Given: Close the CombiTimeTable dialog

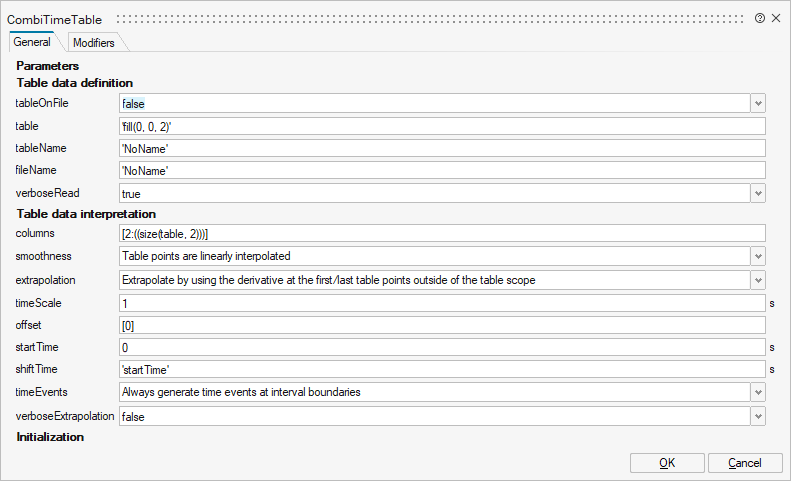Looking at the screenshot, I should click(x=776, y=18).
